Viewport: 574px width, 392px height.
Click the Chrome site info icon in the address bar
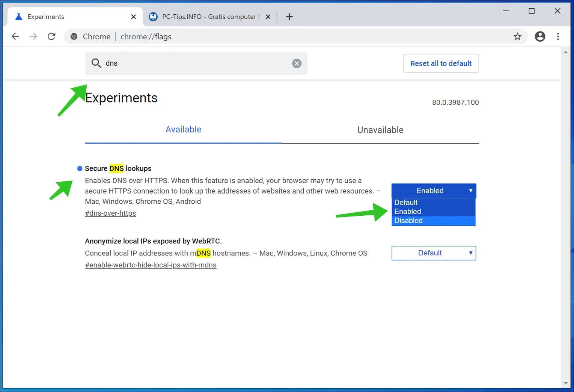(x=74, y=36)
